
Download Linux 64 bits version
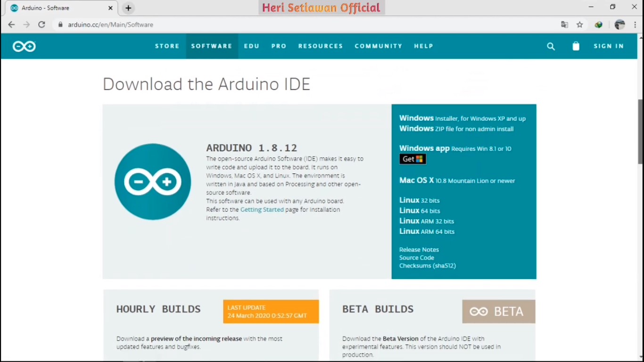[x=420, y=211]
